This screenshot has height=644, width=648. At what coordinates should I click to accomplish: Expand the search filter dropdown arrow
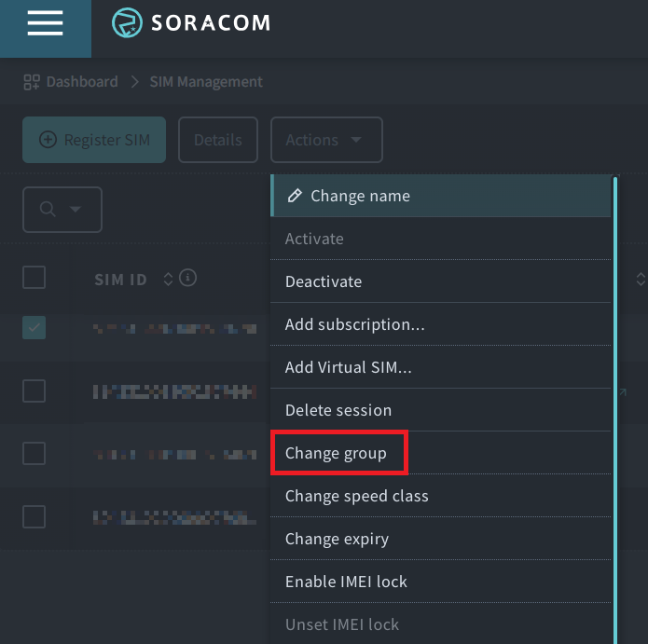pos(76,210)
